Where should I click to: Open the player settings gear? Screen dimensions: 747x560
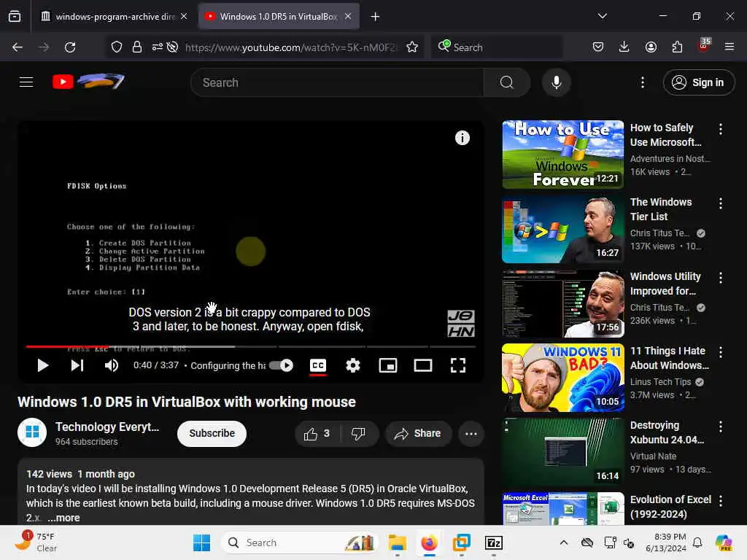click(352, 366)
